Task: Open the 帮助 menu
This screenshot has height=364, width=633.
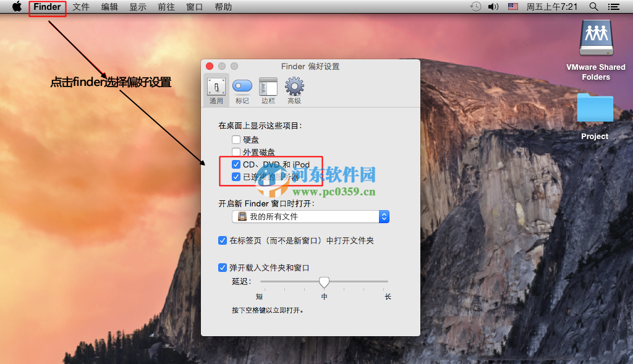Action: coord(223,7)
